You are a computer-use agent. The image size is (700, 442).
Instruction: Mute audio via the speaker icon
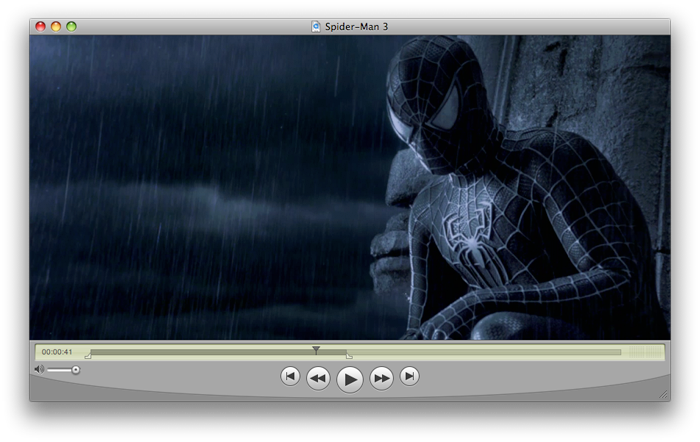click(x=39, y=370)
